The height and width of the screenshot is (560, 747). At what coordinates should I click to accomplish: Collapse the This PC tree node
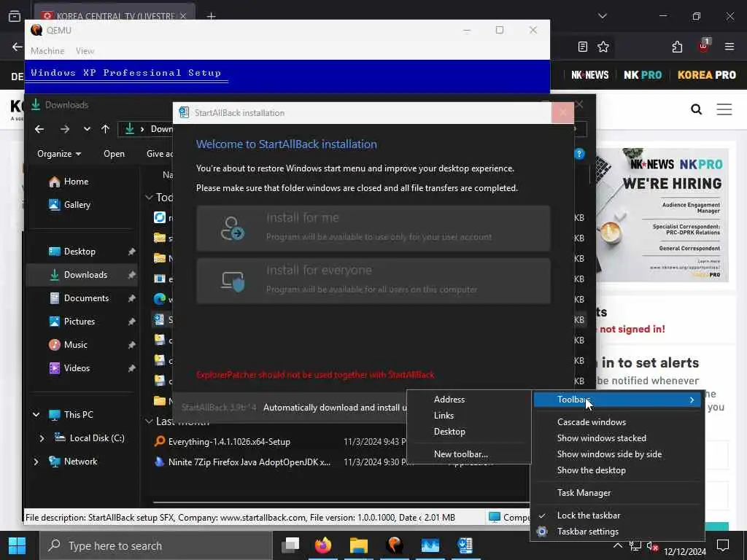point(36,415)
